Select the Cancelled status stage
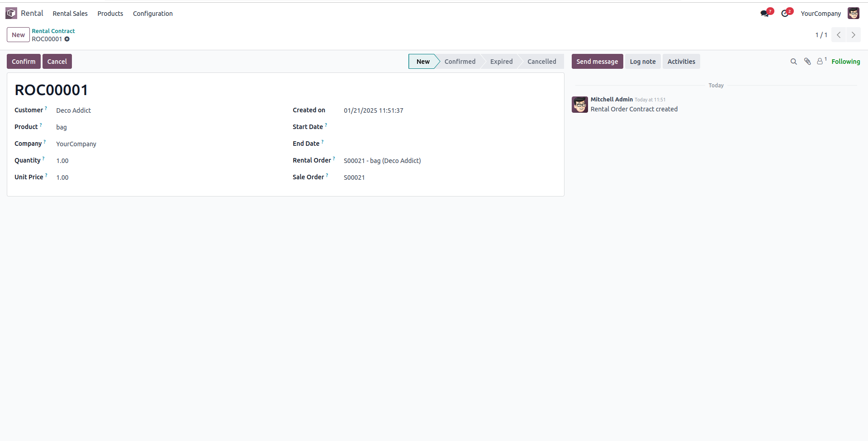868x441 pixels. [x=542, y=62]
